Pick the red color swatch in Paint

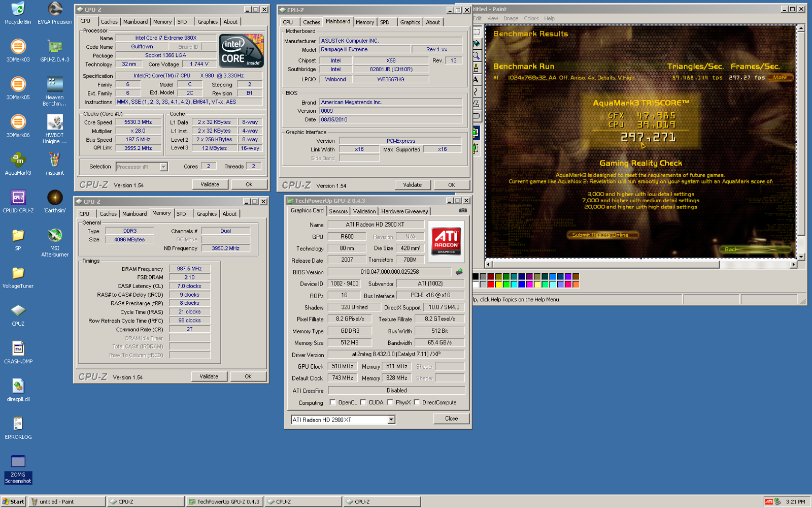pos(491,284)
